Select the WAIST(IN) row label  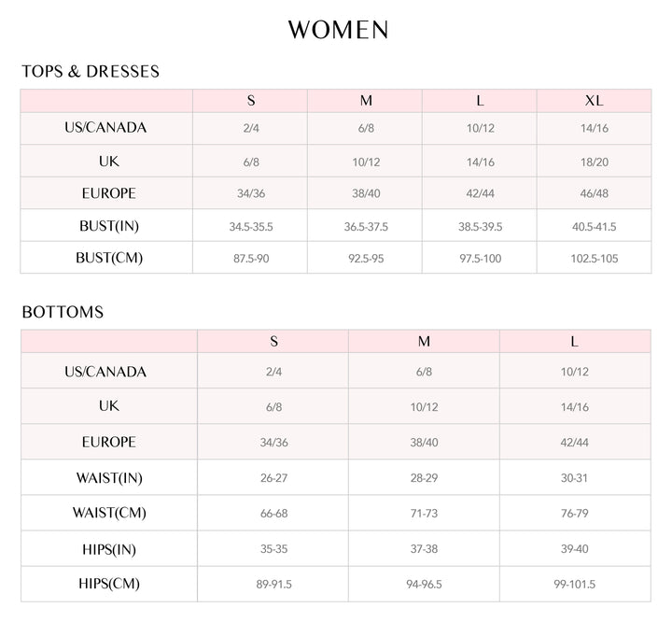tap(109, 478)
